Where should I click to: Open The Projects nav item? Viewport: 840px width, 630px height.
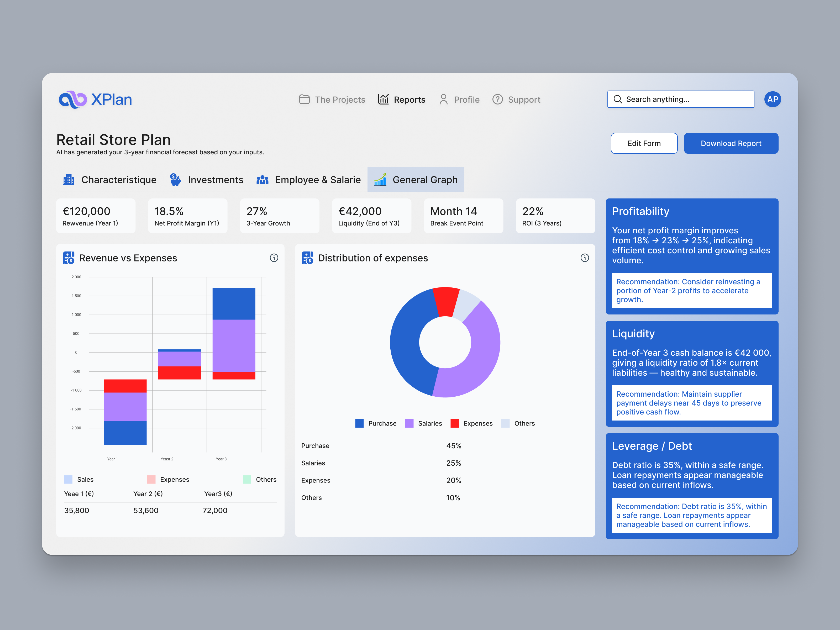tap(332, 99)
